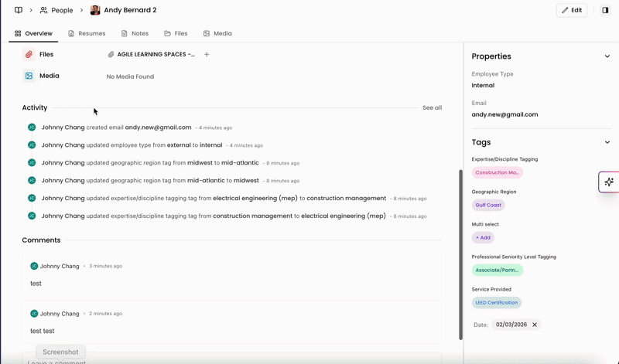Click the main content vertical scrollbar
The image size is (619, 364).
[460, 254]
